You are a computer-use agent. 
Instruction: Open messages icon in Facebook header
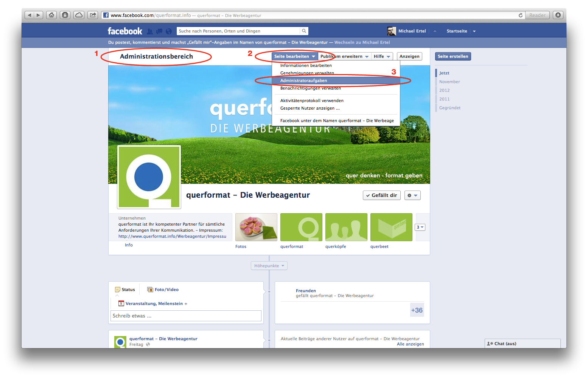pos(159,31)
